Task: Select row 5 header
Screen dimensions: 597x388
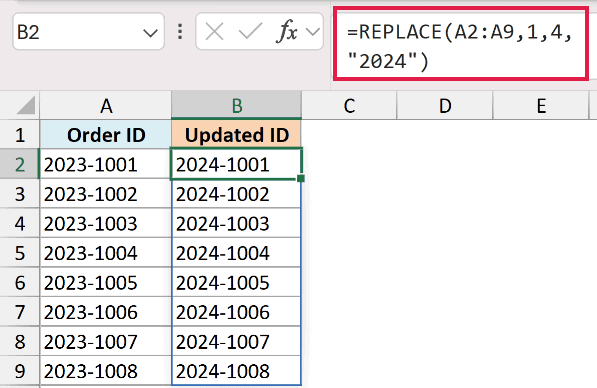Action: tap(20, 253)
